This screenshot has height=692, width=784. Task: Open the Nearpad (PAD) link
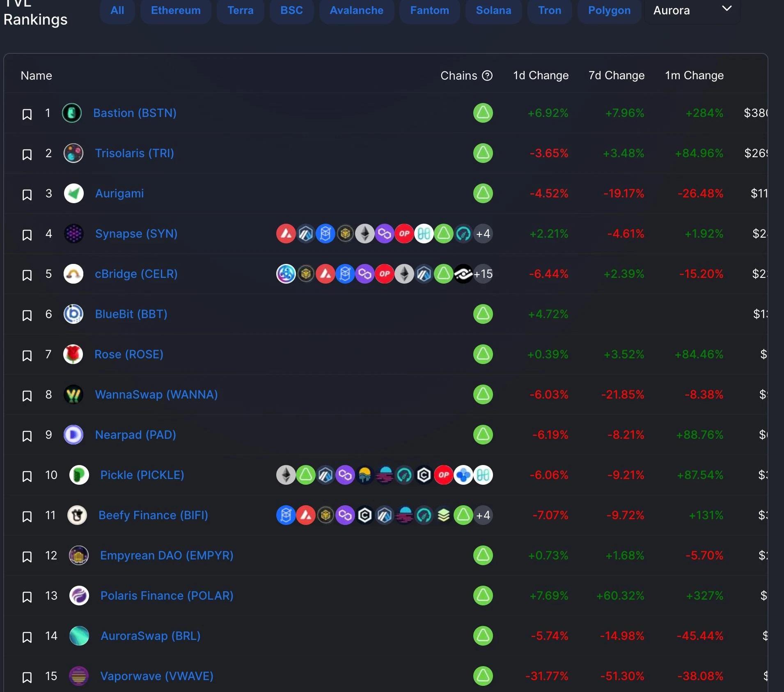coord(135,435)
